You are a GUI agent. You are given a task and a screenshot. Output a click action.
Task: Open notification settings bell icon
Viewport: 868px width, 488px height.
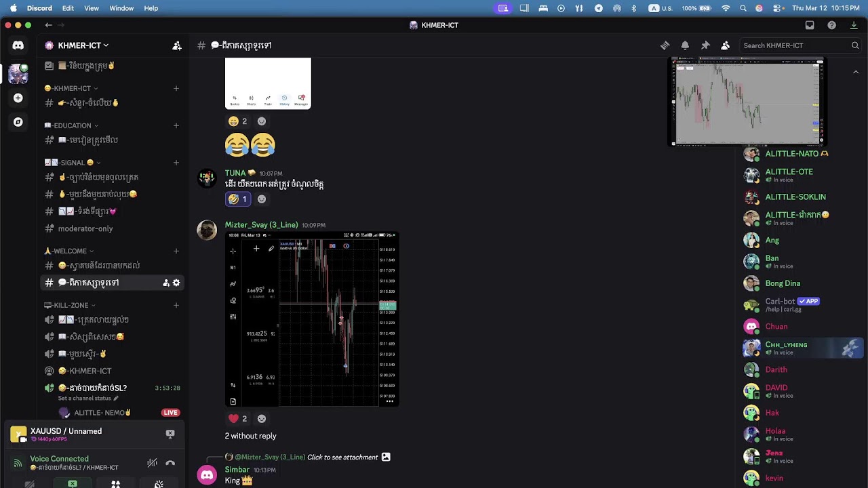685,45
